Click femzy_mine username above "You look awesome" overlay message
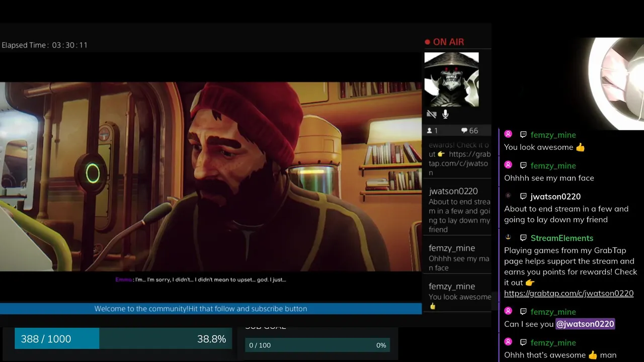 coord(553,135)
